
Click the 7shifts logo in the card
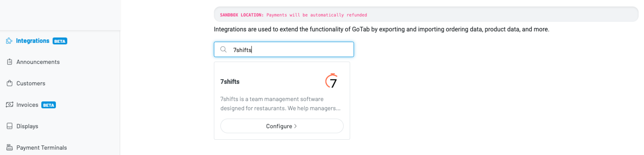click(x=332, y=81)
